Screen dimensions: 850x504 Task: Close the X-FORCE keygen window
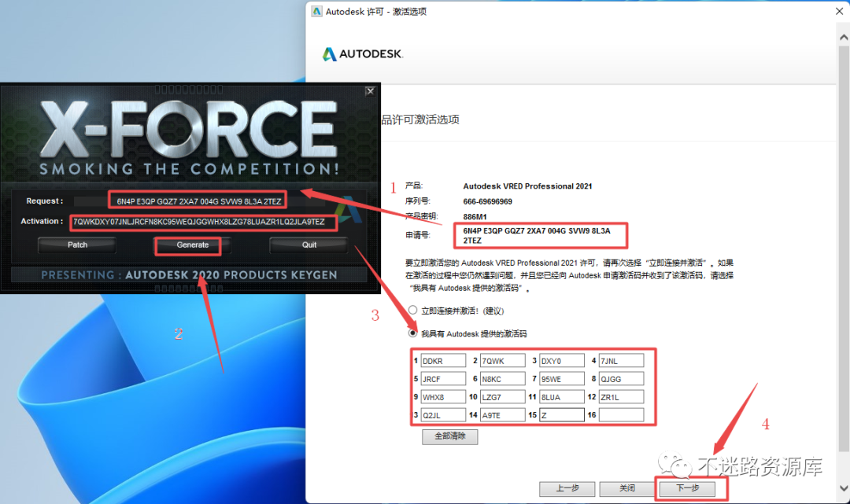click(x=370, y=91)
